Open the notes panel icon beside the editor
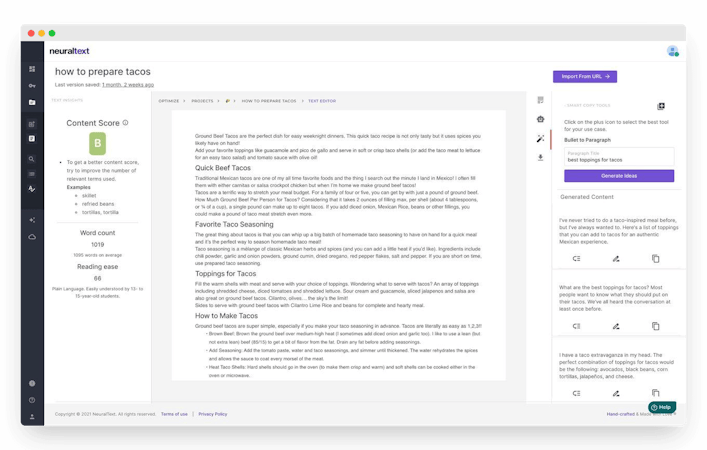 (x=540, y=100)
